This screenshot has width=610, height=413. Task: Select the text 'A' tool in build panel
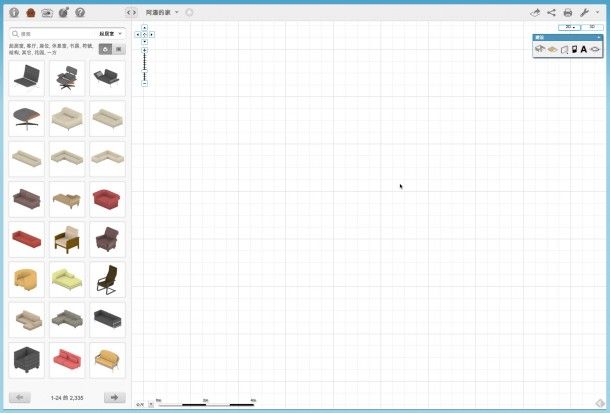[x=583, y=49]
